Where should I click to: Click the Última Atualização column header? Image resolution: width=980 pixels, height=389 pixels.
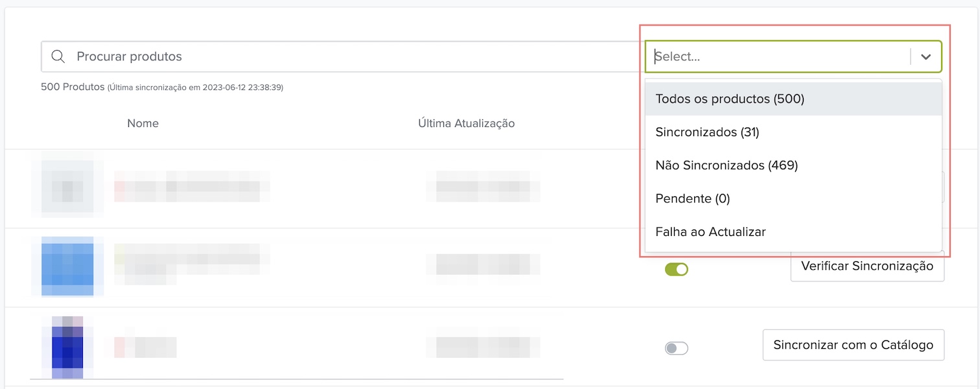466,123
